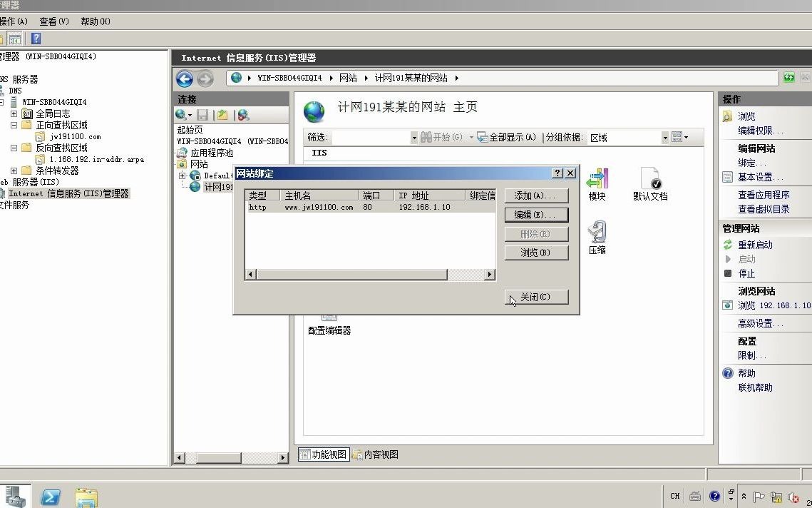Click the refresh icon beside the address bar

point(788,78)
